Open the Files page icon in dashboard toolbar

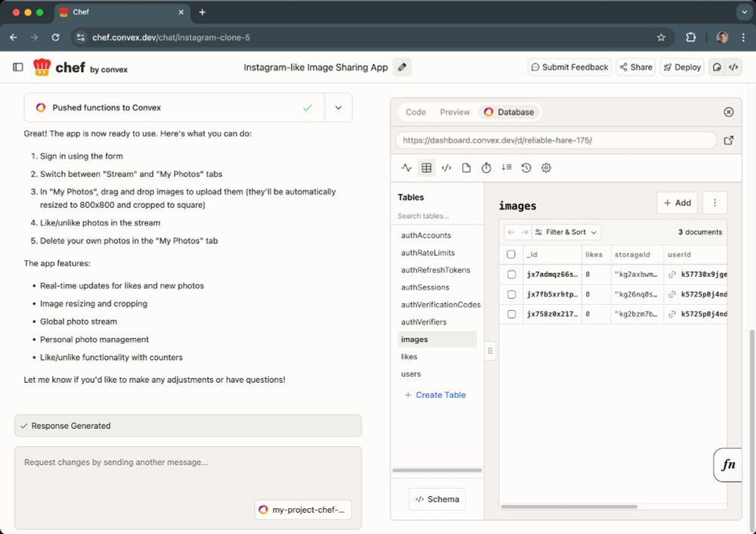466,168
